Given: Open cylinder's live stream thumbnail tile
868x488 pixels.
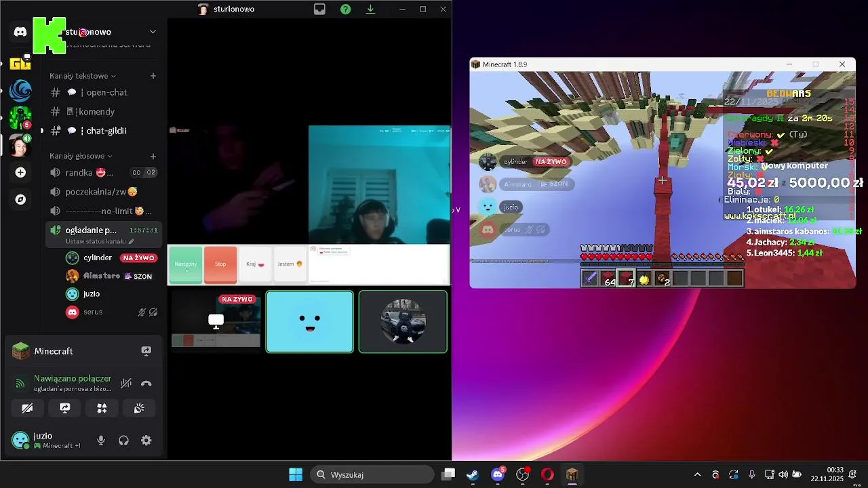Looking at the screenshot, I should coord(216,321).
